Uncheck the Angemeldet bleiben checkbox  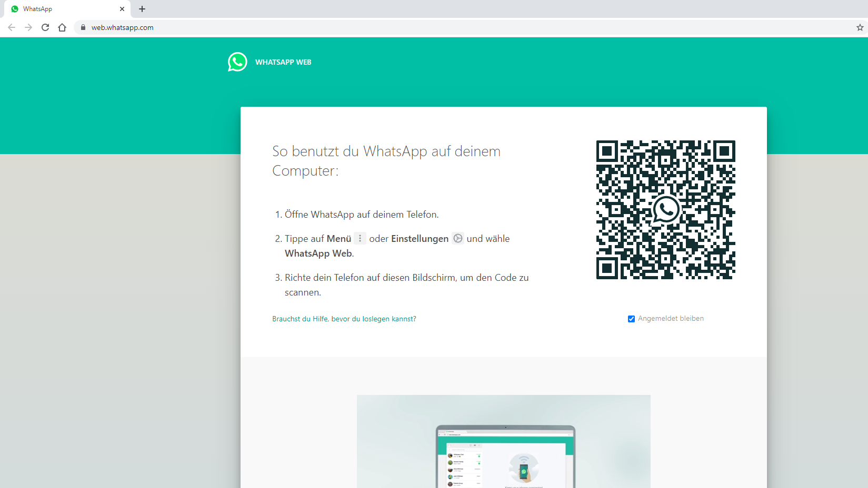pyautogui.click(x=631, y=319)
